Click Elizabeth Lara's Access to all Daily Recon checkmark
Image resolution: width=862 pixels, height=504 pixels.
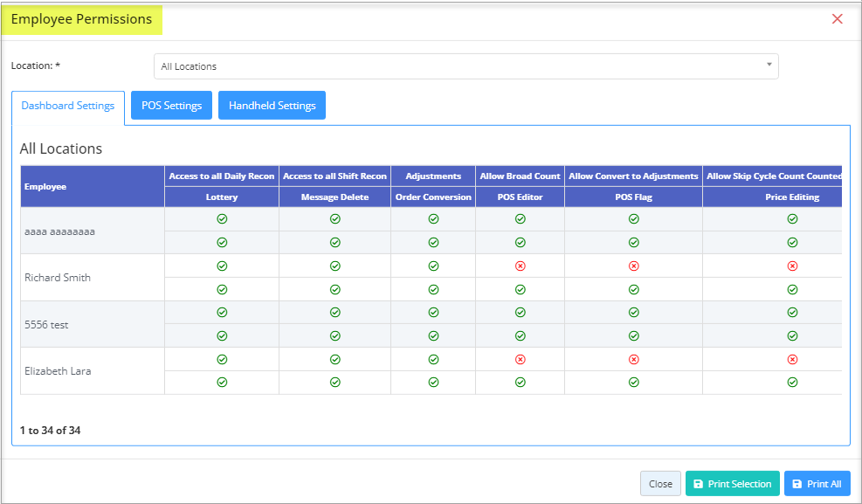pos(222,360)
